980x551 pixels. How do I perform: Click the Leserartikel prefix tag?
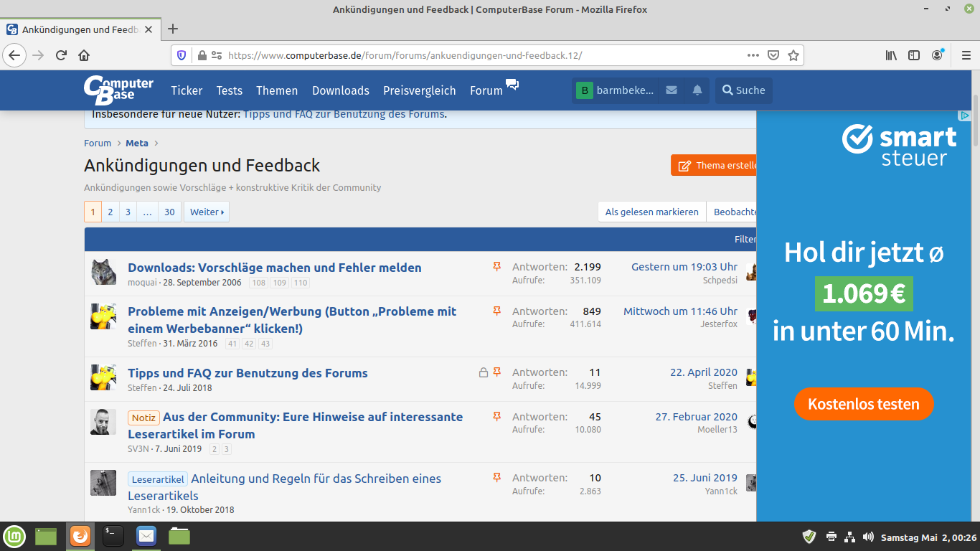[159, 479]
